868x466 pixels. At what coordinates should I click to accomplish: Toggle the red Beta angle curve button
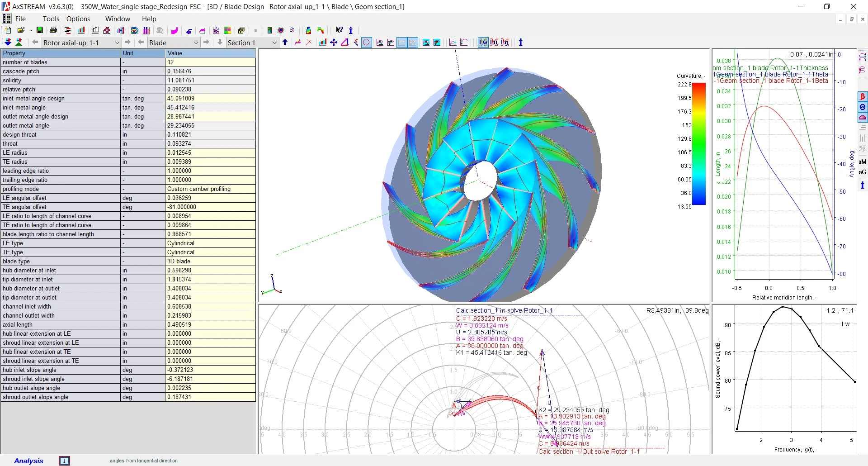pyautogui.click(x=863, y=96)
